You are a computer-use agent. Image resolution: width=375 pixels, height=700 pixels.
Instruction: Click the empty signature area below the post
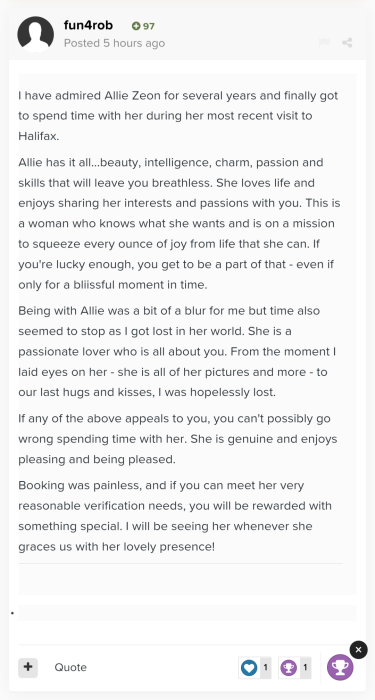[x=187, y=579]
